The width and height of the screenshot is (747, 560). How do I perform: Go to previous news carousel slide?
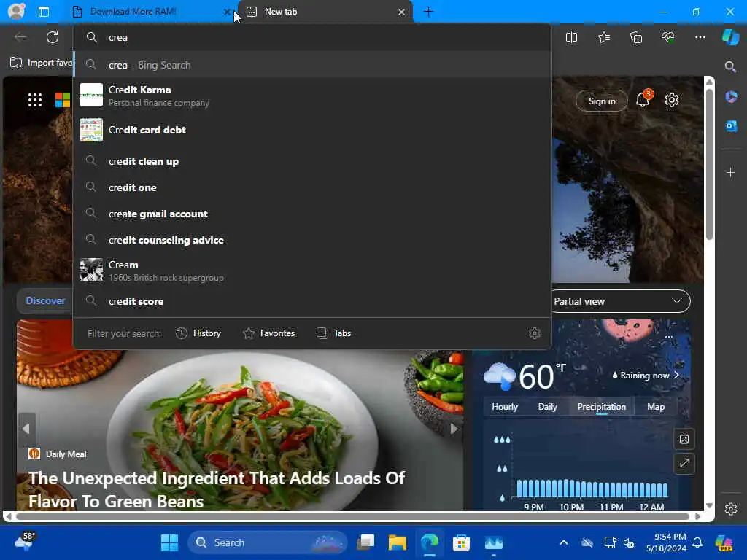pyautogui.click(x=26, y=429)
